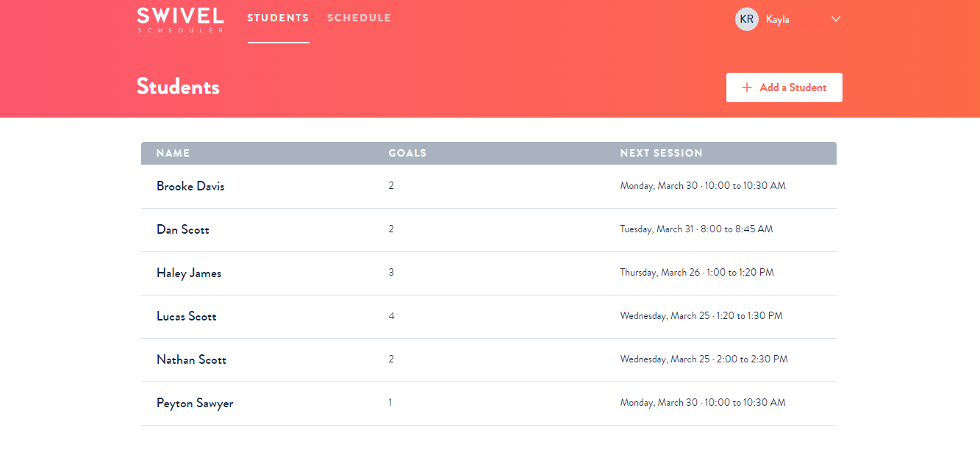Click Haley James's Thursday March 26 session
980x455 pixels.
tap(696, 273)
